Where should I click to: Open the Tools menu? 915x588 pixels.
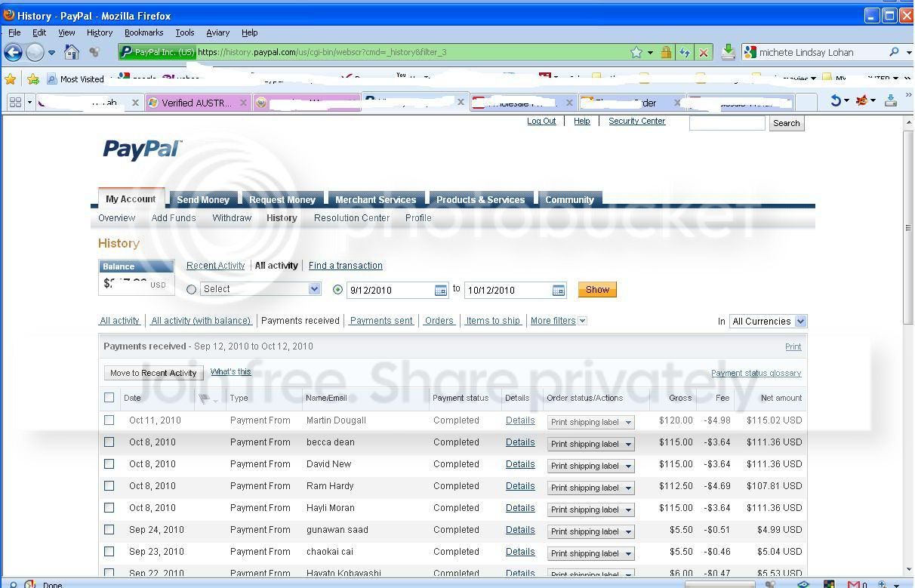click(184, 32)
